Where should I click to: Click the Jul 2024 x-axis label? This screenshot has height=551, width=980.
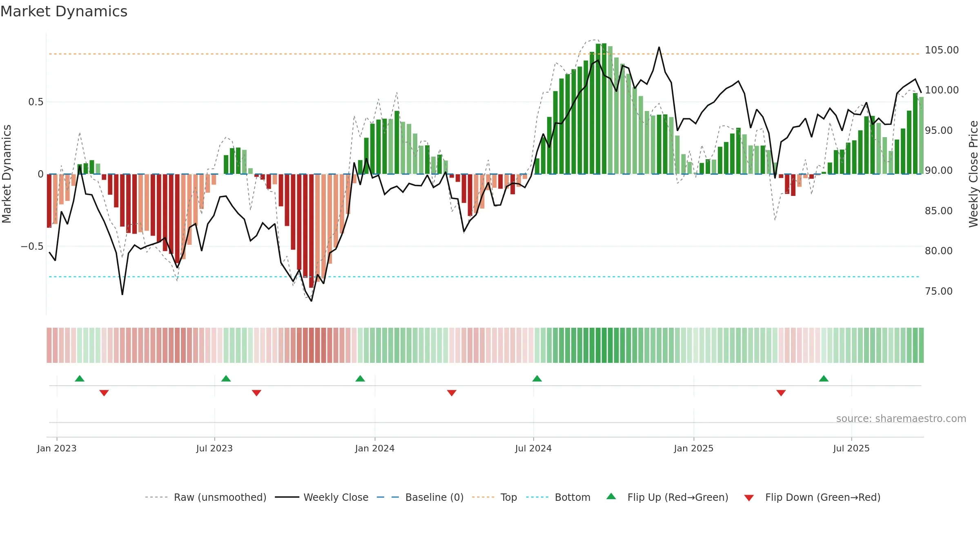533,448
